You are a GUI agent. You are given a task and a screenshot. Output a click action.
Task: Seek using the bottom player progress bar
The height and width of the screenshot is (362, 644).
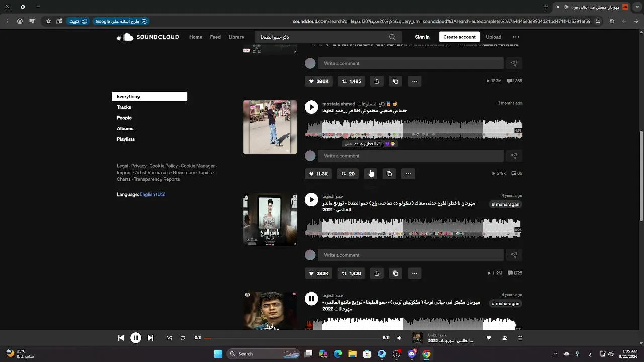coord(293,338)
